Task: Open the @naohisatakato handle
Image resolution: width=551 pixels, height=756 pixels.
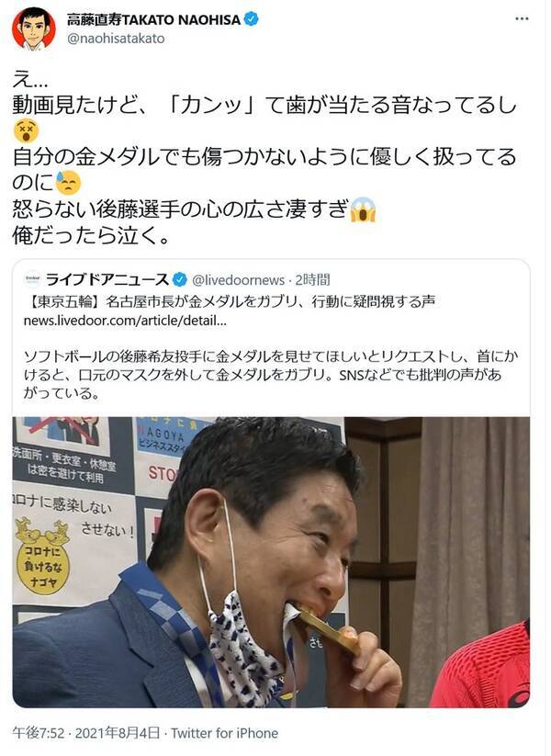Action: click(x=116, y=39)
